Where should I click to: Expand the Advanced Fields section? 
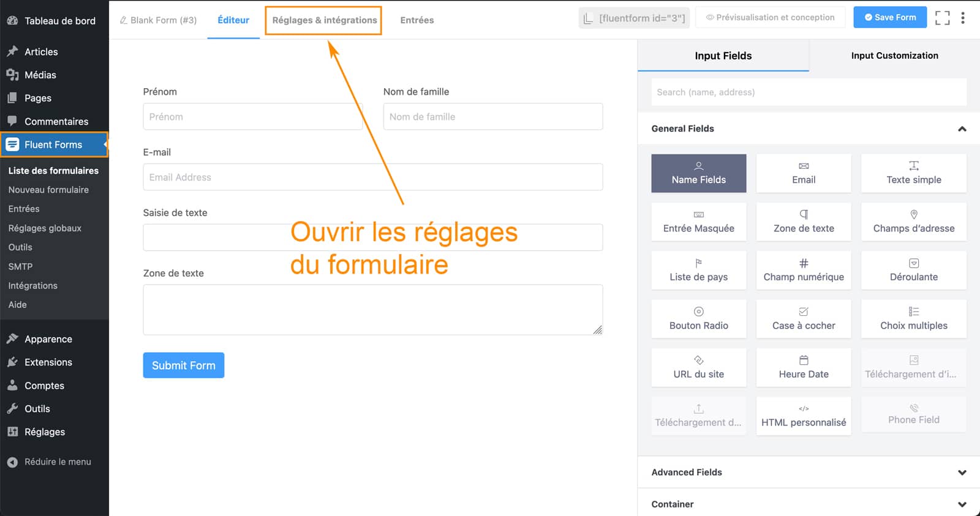tap(962, 473)
